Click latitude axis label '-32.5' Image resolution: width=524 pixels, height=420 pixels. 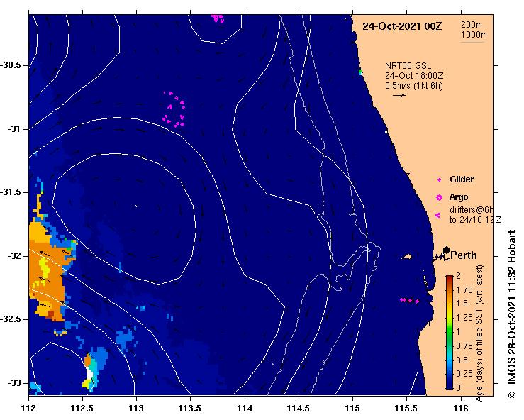pos(11,319)
